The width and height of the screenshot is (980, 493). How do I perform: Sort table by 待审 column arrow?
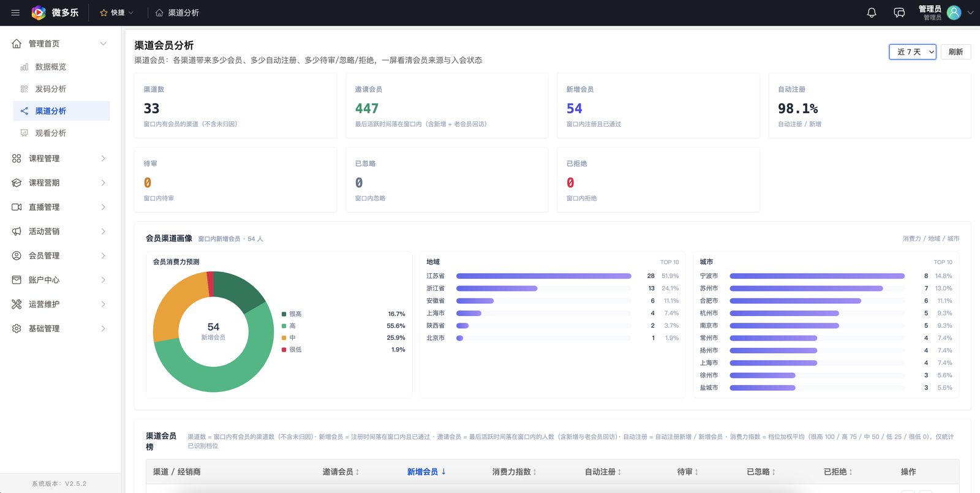pyautogui.click(x=696, y=472)
